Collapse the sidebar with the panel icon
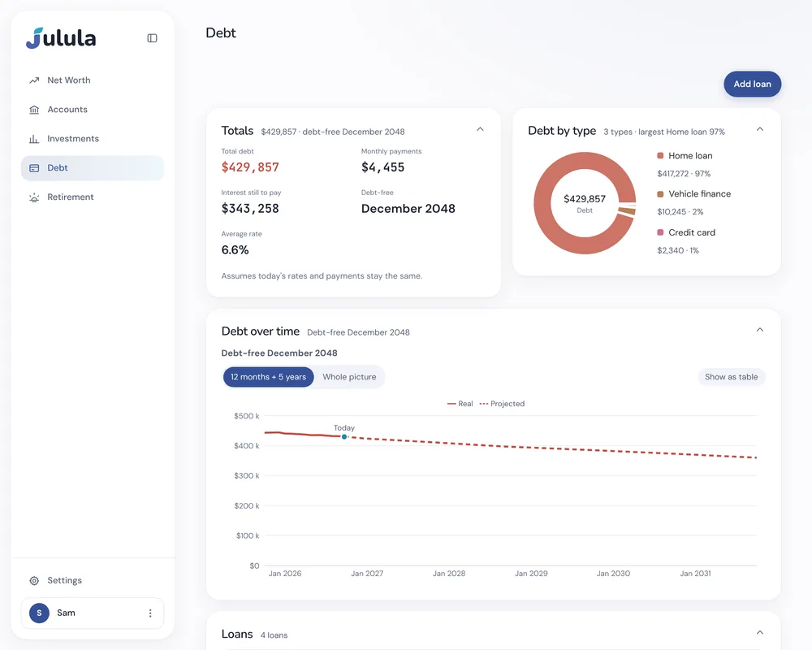This screenshot has height=650, width=812. click(153, 38)
